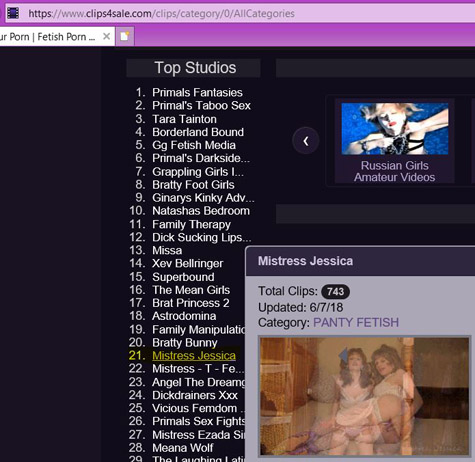This screenshot has height=462, width=475.
Task: Open Primal's Taboo Sex studio
Action: coord(201,105)
